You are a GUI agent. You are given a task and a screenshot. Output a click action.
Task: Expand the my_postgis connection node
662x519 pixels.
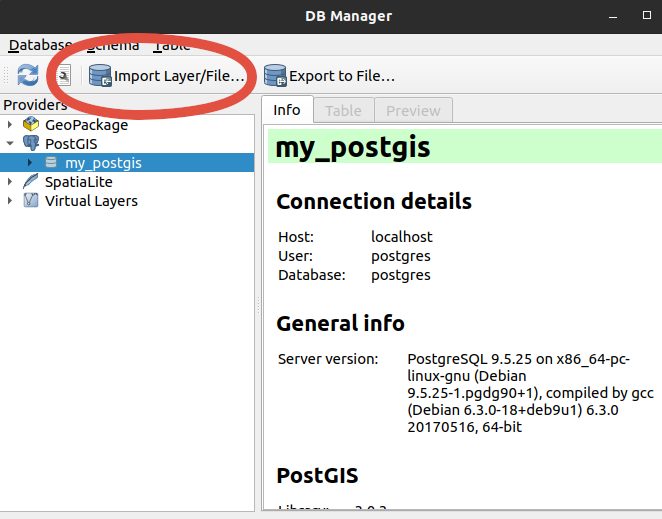[x=29, y=163]
